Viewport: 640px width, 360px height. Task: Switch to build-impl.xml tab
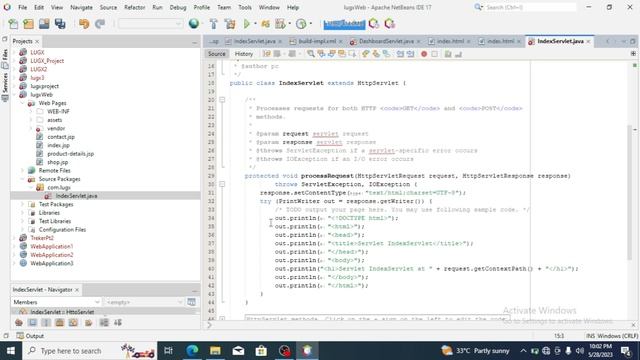317,41
